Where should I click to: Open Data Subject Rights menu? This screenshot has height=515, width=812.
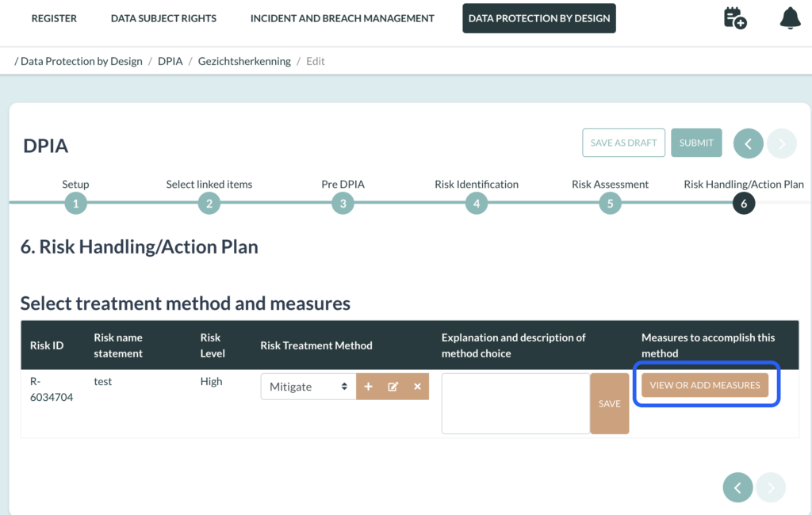pos(163,18)
